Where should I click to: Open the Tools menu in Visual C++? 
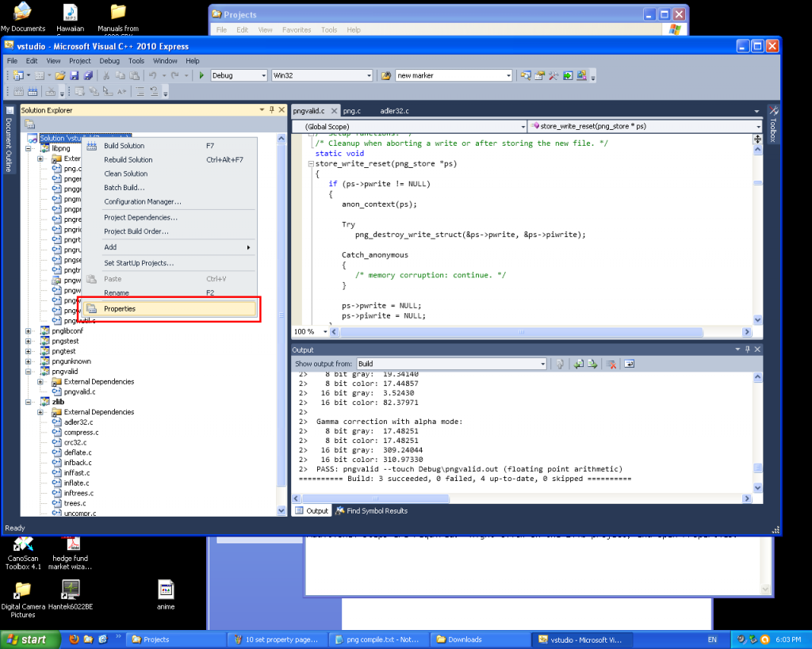point(136,61)
